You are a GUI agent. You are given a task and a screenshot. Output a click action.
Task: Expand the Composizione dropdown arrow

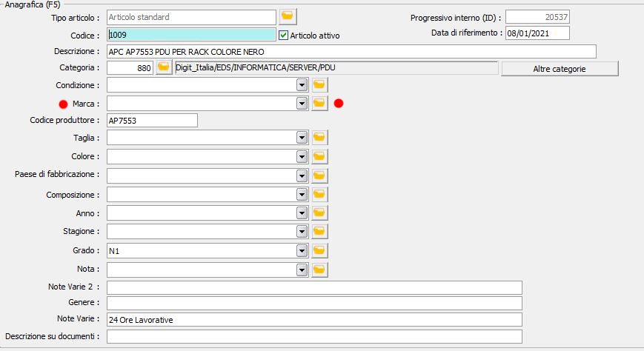(302, 194)
